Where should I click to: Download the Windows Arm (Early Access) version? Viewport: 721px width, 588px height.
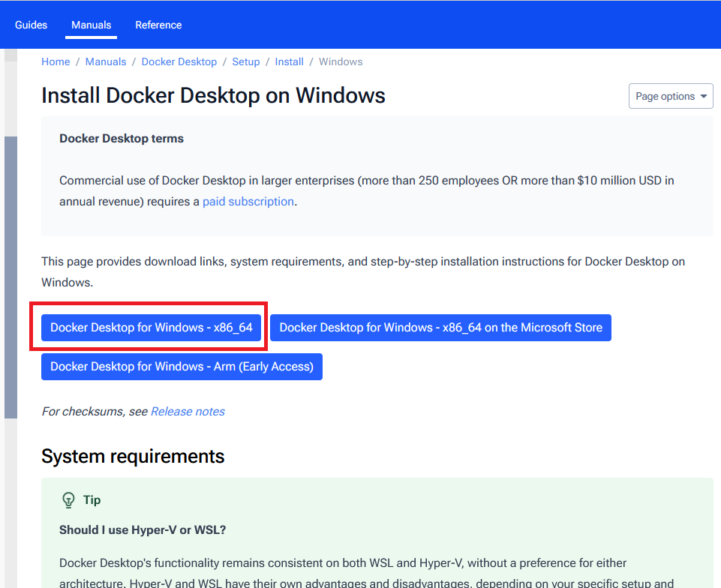tap(182, 367)
